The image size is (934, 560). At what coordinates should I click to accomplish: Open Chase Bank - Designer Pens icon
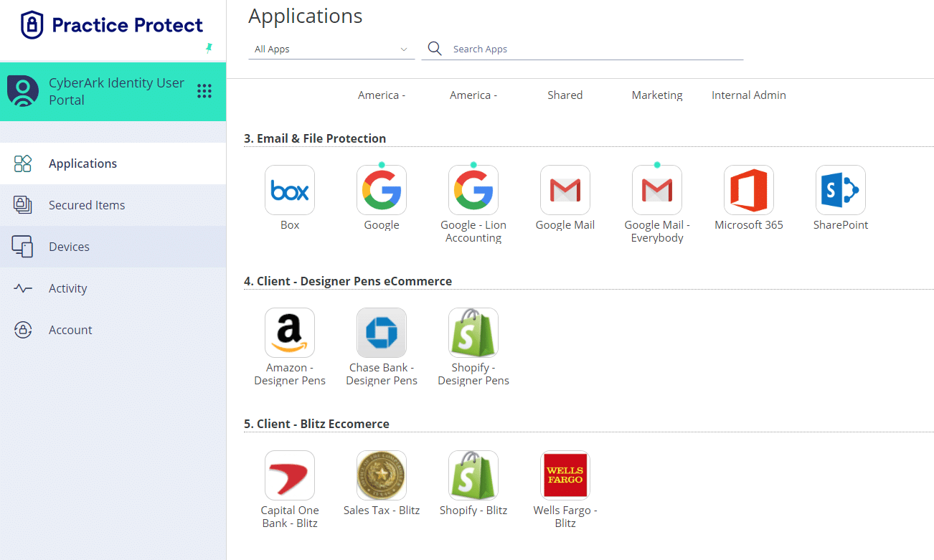point(382,333)
